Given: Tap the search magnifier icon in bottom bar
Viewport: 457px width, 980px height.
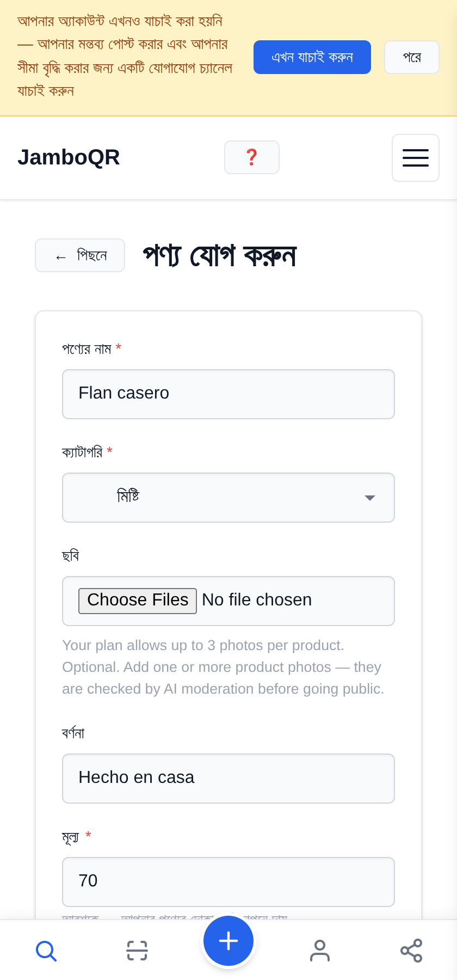Looking at the screenshot, I should [46, 951].
